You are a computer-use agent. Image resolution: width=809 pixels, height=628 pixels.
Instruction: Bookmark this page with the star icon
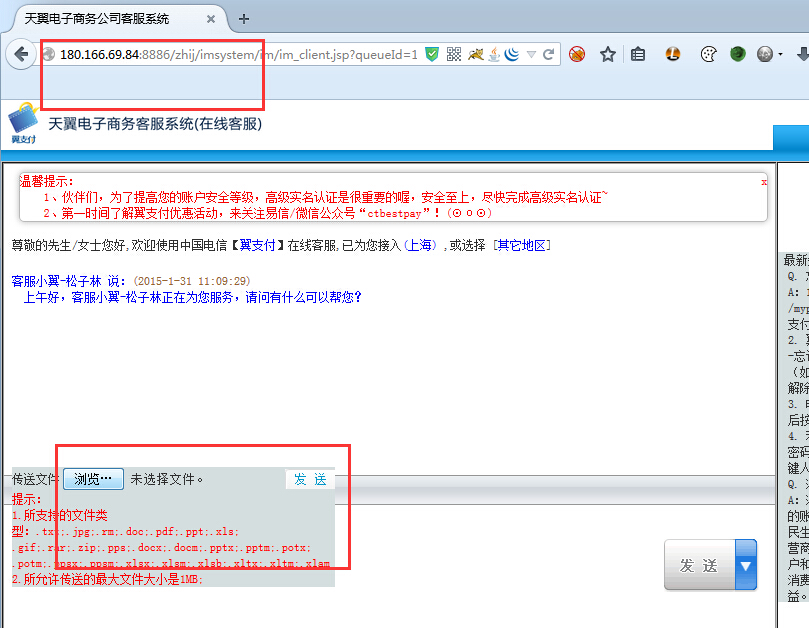coord(608,54)
